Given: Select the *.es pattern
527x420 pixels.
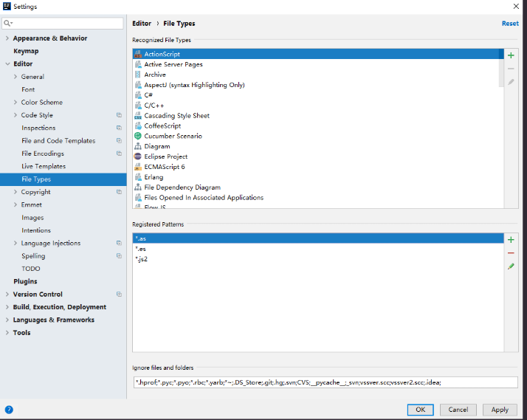Looking at the screenshot, I should [318, 249].
